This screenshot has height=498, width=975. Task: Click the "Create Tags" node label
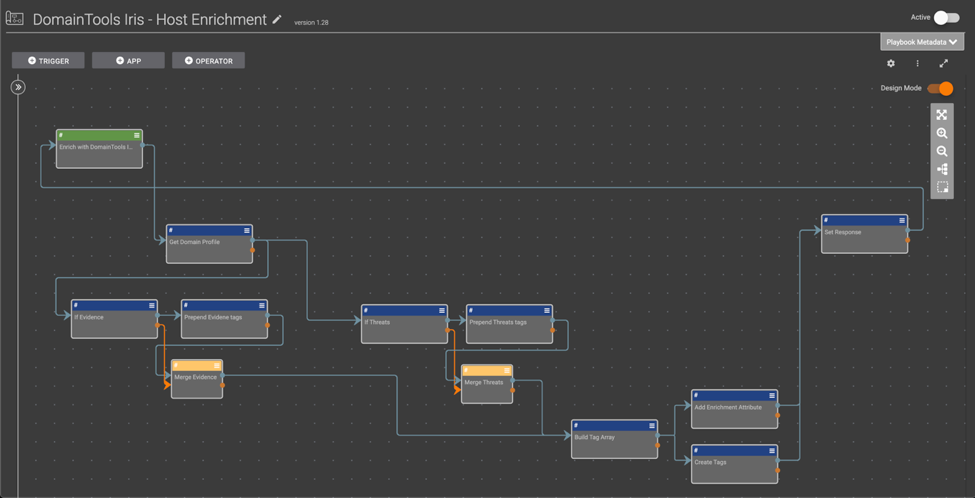[710, 462]
